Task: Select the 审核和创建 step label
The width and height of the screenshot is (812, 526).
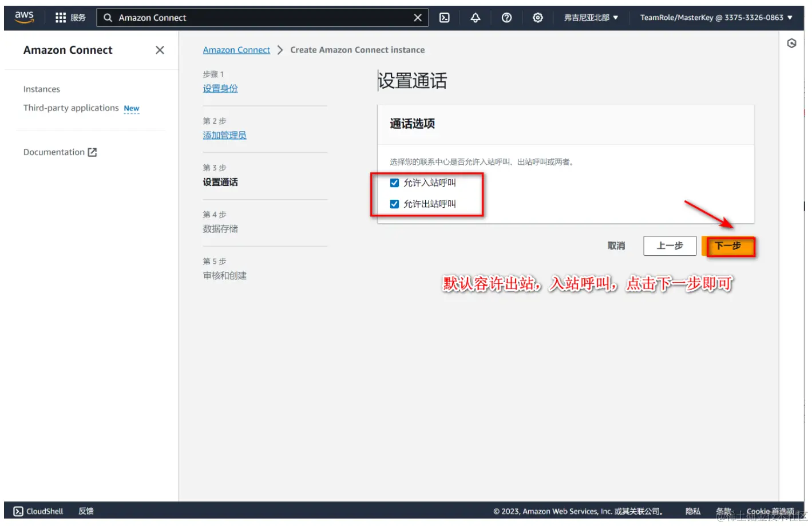Action: (225, 275)
